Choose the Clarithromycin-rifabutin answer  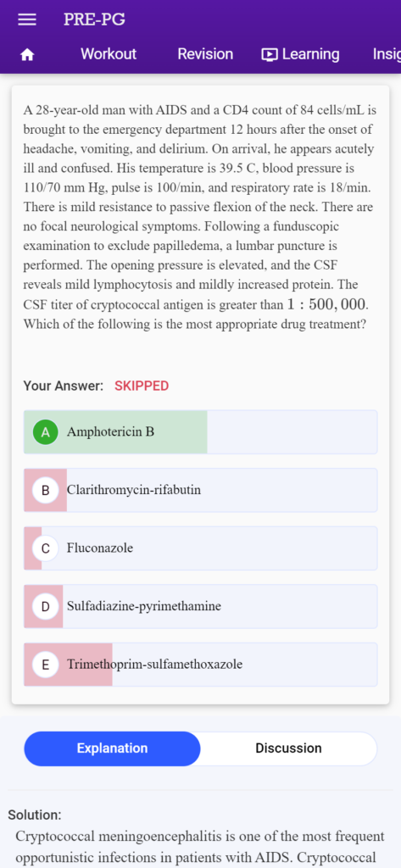pos(200,491)
